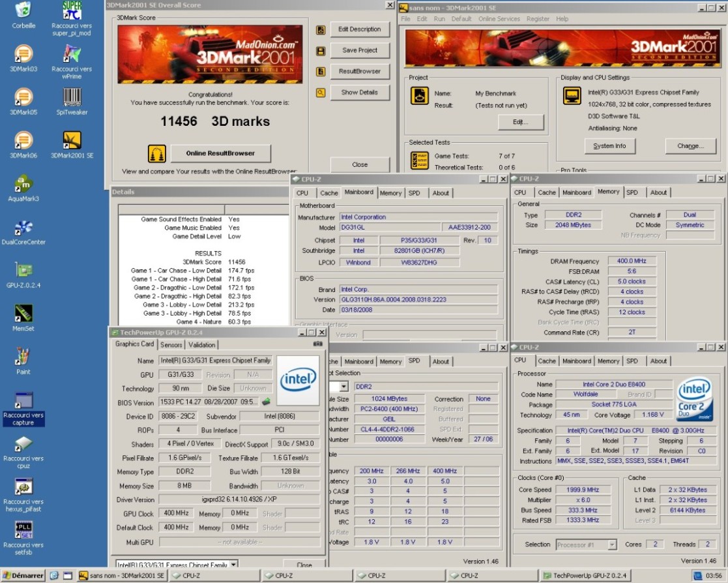Click the BIOS Version field showing GLG3110H
728x583 pixels.
419,299
